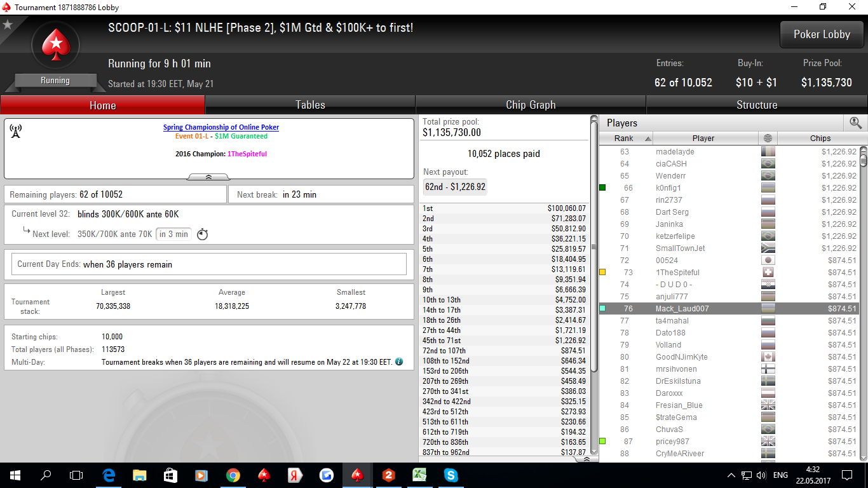Click the Swiss flag beside 1TheSpiteful
Image resolution: width=868 pixels, height=488 pixels.
pyautogui.click(x=768, y=273)
